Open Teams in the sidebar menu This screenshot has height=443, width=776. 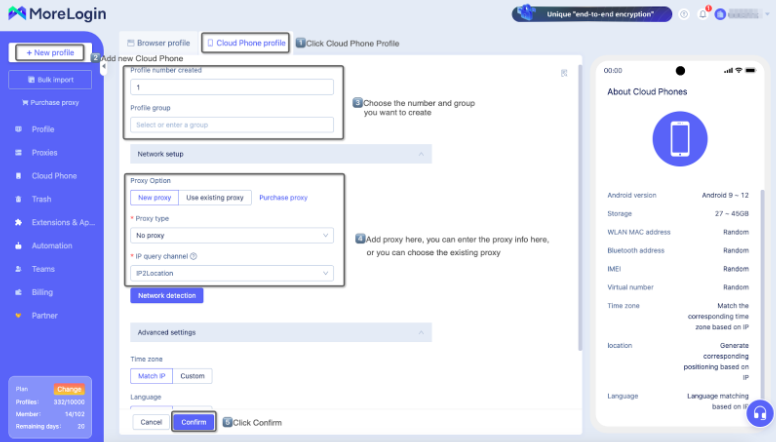click(43, 269)
